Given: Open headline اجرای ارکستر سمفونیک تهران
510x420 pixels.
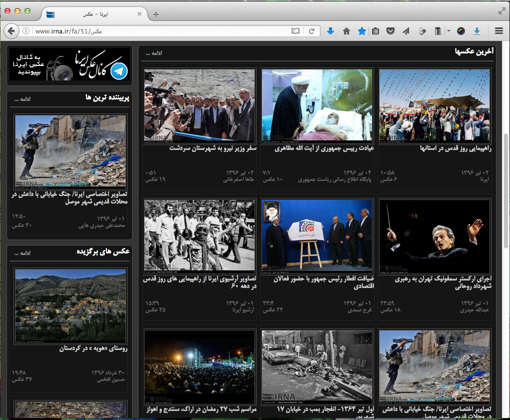Looking at the screenshot, I should tap(443, 282).
